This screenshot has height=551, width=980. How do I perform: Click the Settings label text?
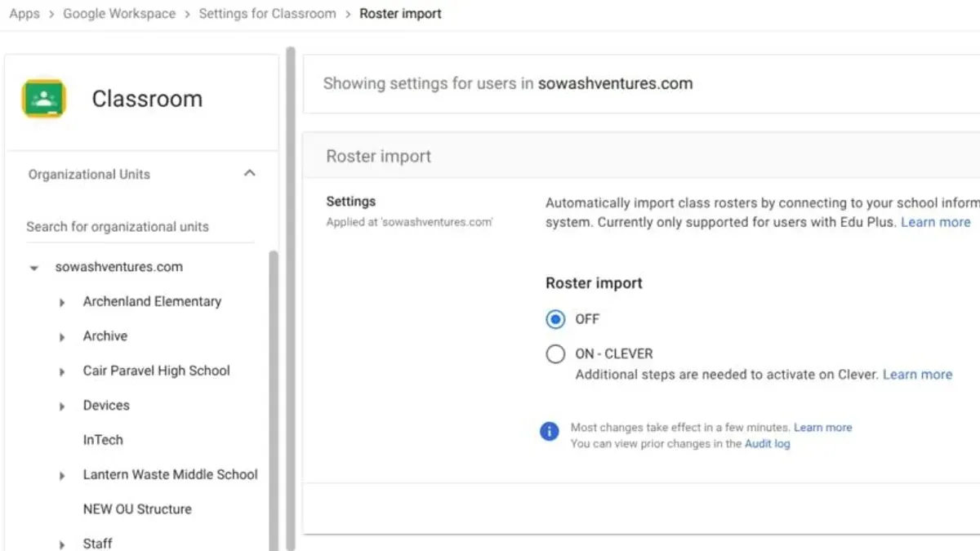pos(351,202)
